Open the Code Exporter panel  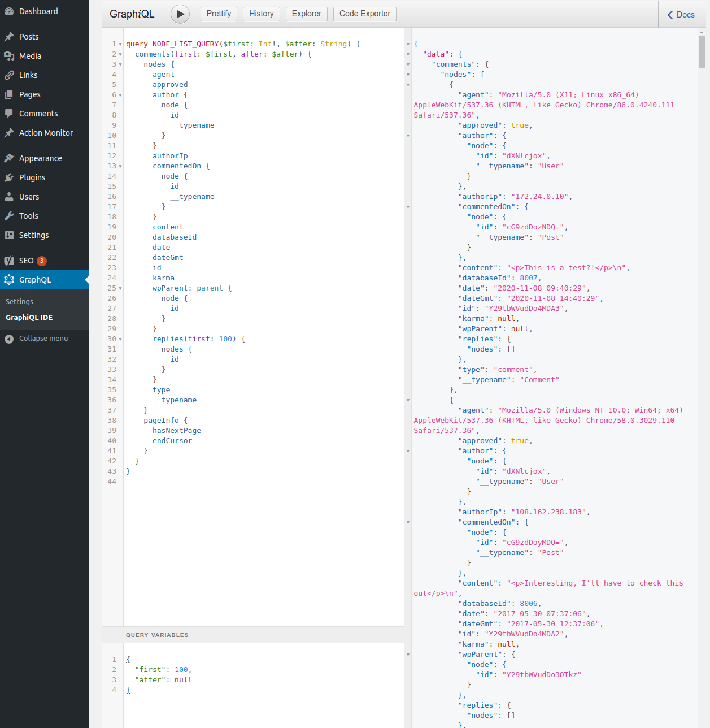click(x=365, y=14)
